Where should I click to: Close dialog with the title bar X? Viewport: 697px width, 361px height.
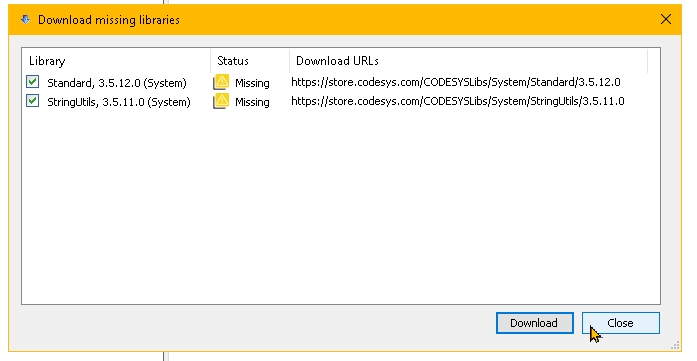pyautogui.click(x=665, y=19)
